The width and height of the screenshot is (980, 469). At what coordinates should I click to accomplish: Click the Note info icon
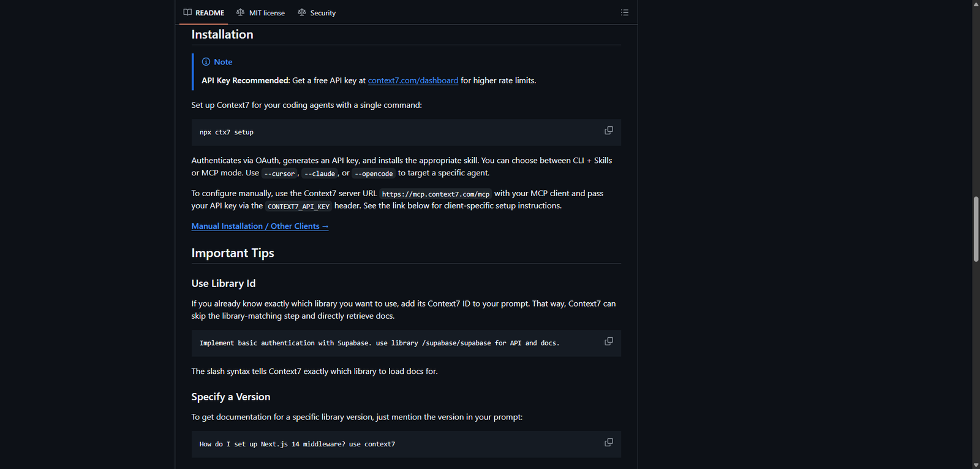coord(206,62)
